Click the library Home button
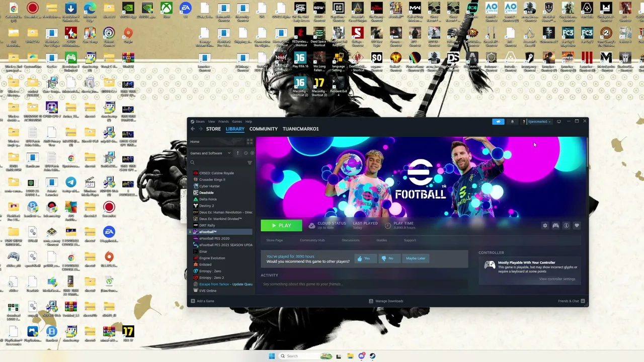644x362 pixels. coord(216,142)
